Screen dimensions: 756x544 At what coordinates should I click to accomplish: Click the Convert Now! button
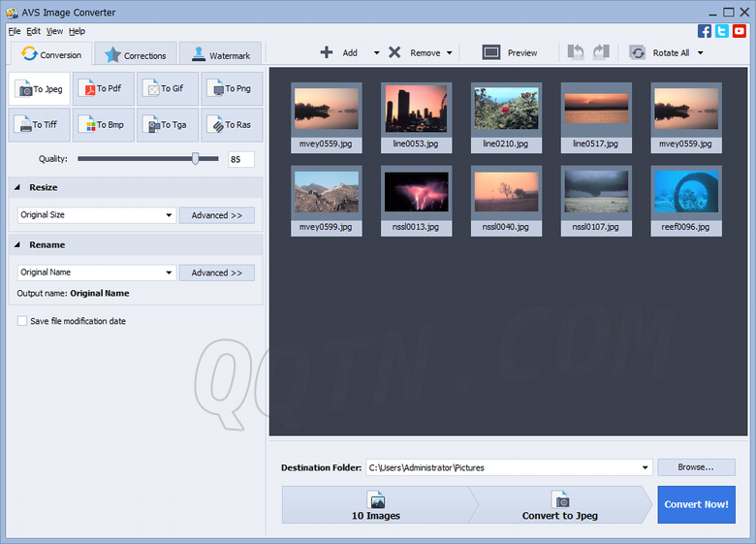pyautogui.click(x=696, y=505)
